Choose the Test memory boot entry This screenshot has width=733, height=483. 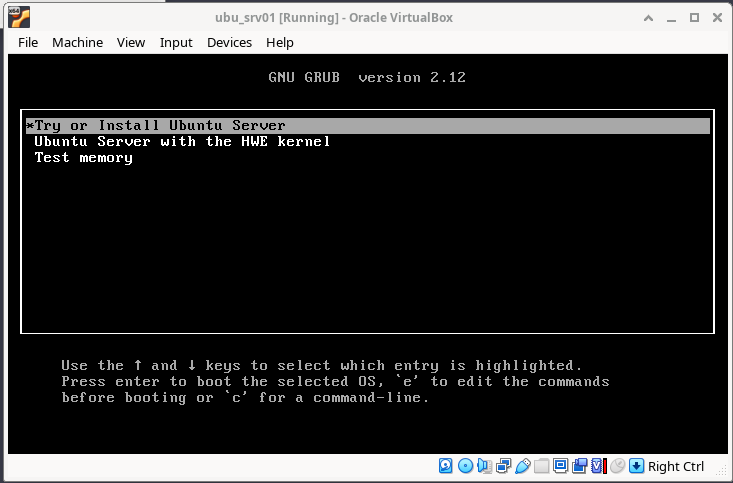tap(83, 158)
